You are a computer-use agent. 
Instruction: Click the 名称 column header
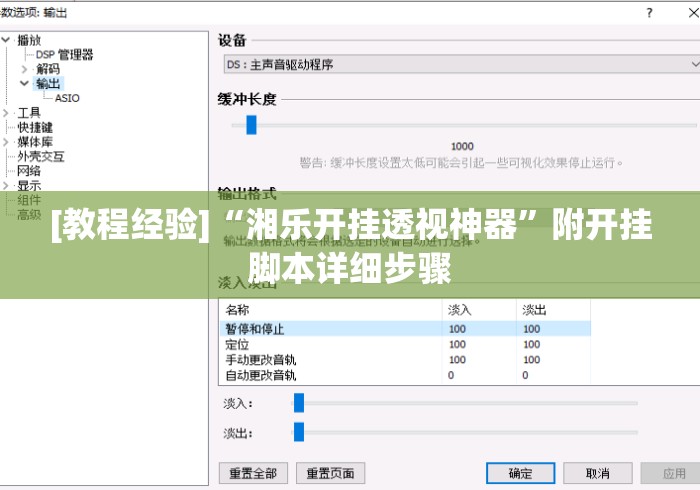[331, 310]
